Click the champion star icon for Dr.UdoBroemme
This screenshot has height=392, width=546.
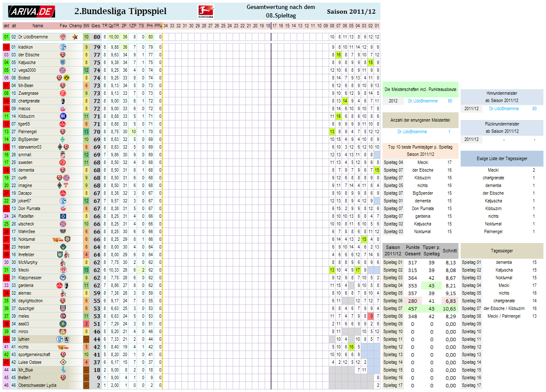pyautogui.click(x=75, y=37)
